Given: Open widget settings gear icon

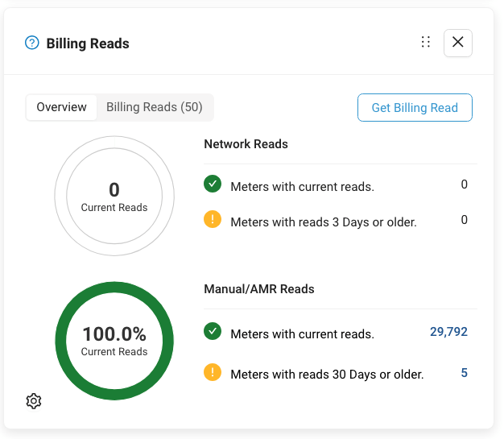Looking at the screenshot, I should coord(34,401).
